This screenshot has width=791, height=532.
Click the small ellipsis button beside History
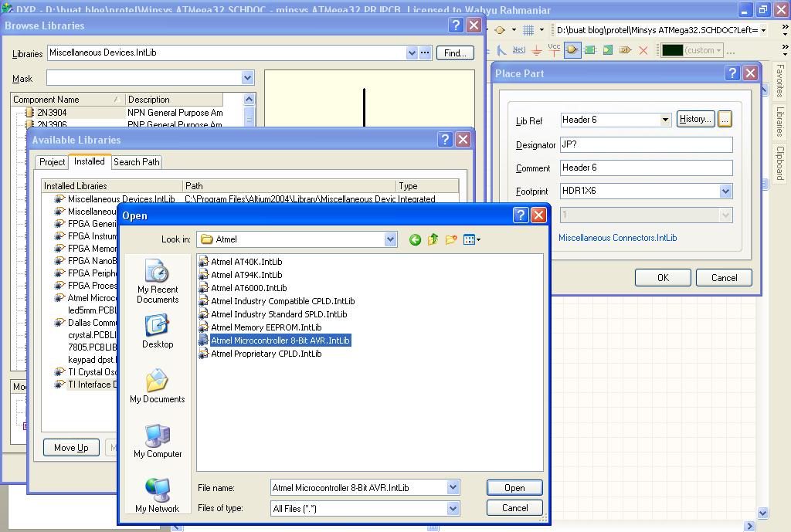tap(725, 119)
